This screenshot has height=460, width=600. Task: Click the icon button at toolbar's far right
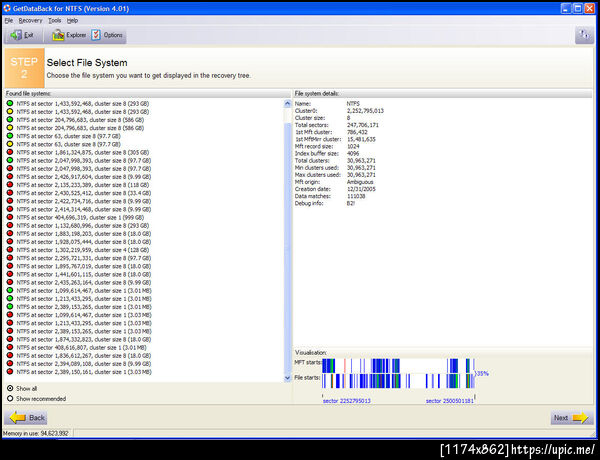click(x=584, y=35)
